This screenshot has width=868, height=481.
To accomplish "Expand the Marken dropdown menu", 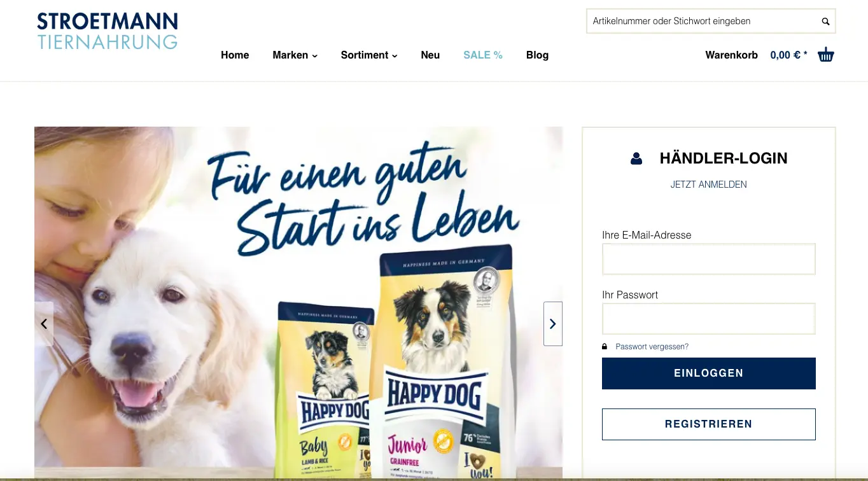I will pyautogui.click(x=295, y=55).
